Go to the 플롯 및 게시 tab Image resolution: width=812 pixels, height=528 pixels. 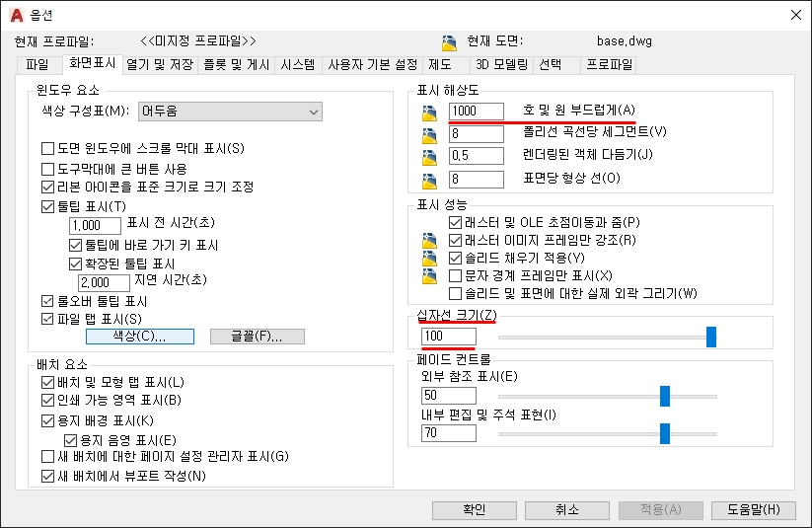click(236, 65)
